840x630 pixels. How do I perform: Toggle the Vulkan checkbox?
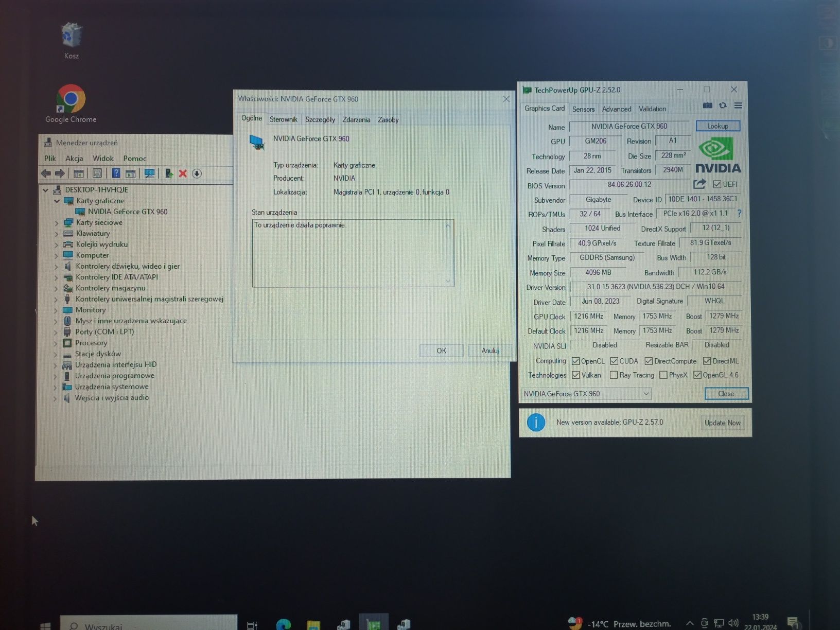575,375
